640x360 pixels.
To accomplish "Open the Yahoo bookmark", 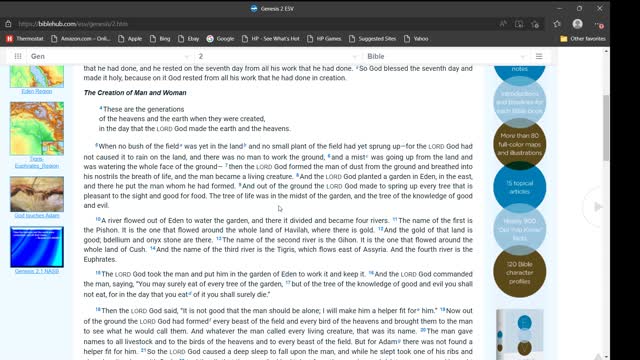I will pos(416,39).
